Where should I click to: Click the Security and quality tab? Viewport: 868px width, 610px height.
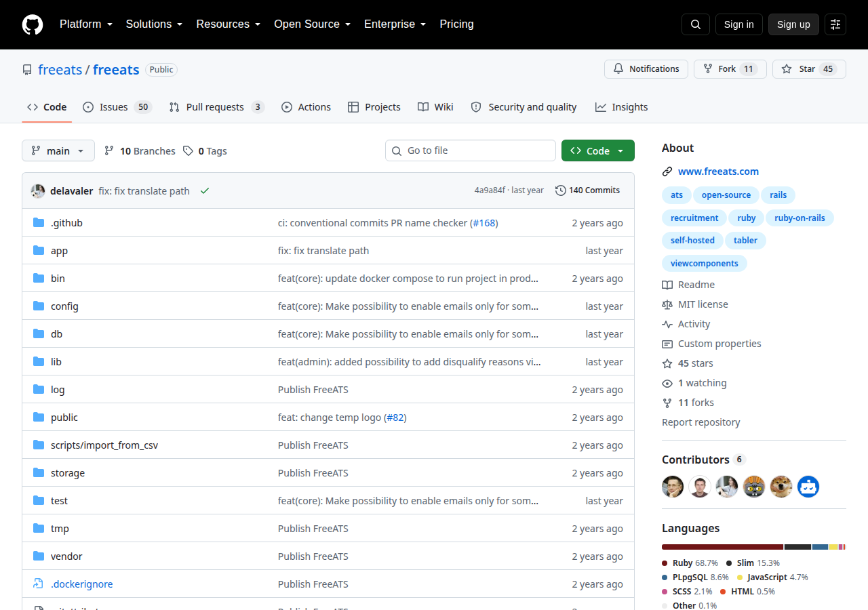(x=524, y=107)
